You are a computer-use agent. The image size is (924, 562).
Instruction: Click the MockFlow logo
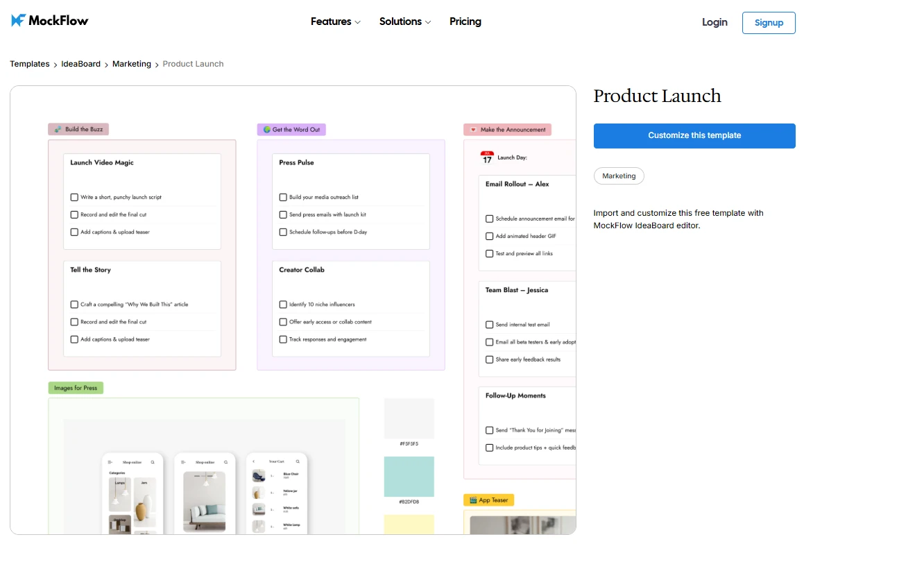[x=50, y=21]
